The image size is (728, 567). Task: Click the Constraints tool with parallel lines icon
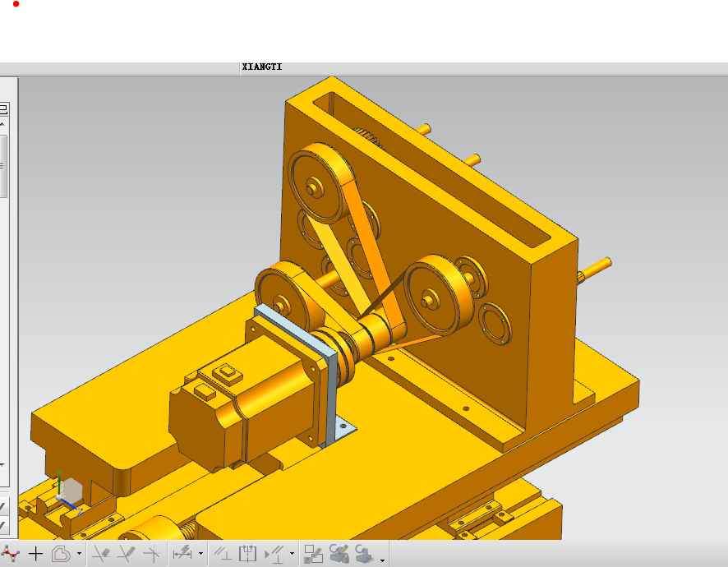pyautogui.click(x=223, y=554)
